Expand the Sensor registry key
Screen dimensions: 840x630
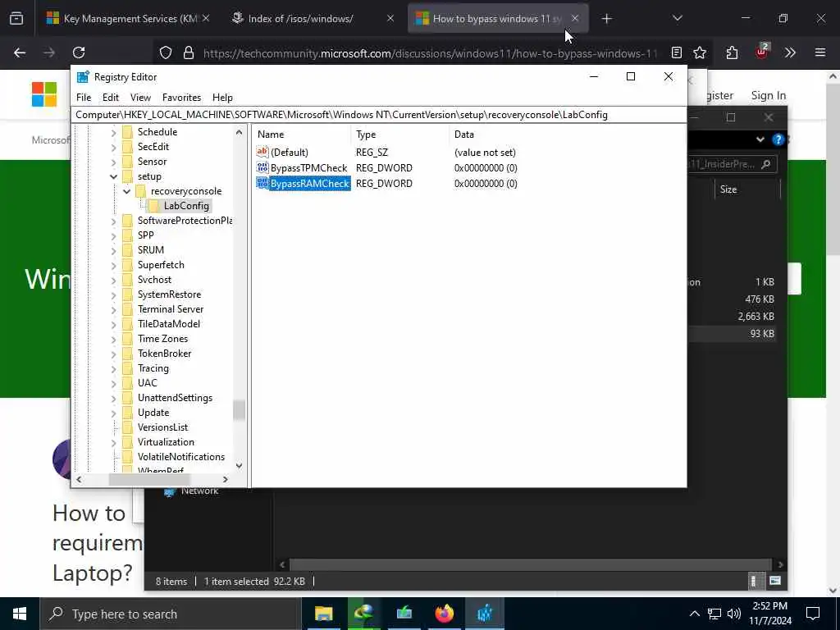(113, 162)
